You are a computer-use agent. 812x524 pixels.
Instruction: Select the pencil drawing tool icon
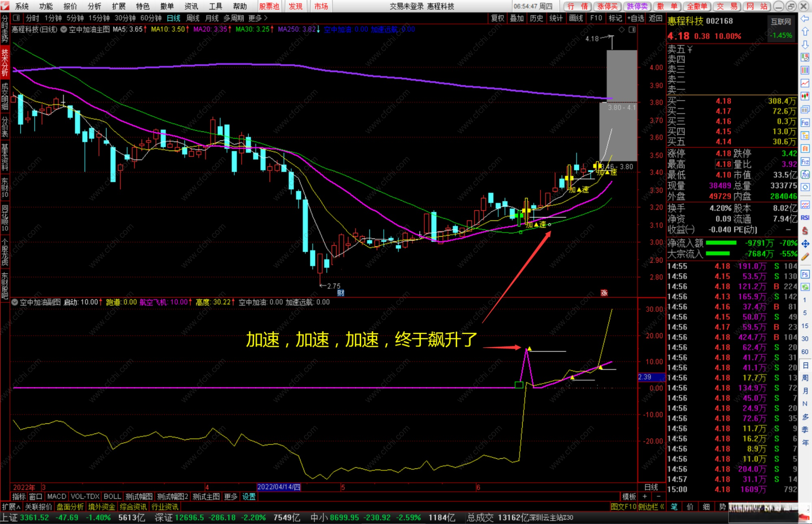click(x=805, y=257)
